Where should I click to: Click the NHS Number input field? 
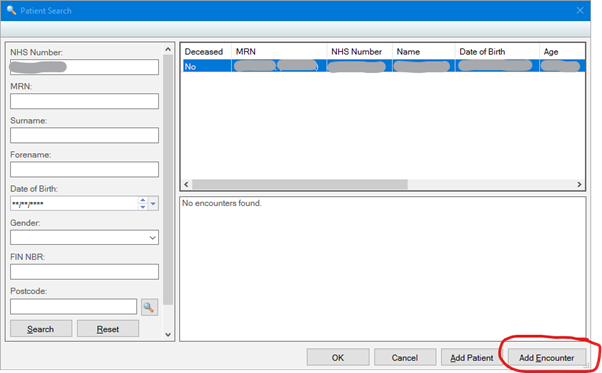pyautogui.click(x=84, y=67)
